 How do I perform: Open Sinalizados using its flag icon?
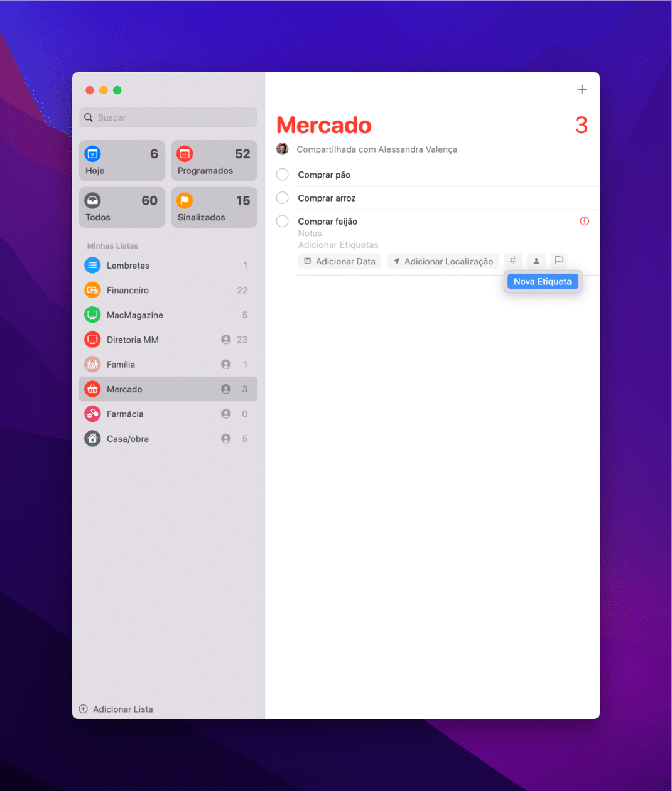(184, 200)
